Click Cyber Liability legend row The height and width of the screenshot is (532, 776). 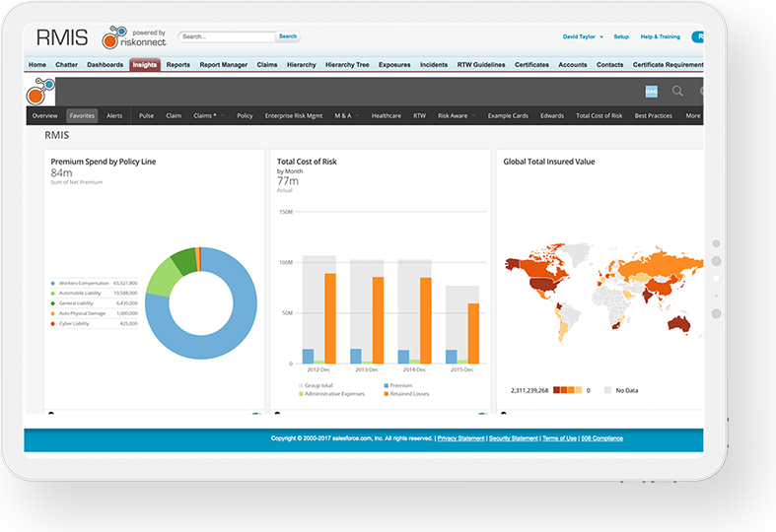pyautogui.click(x=94, y=323)
